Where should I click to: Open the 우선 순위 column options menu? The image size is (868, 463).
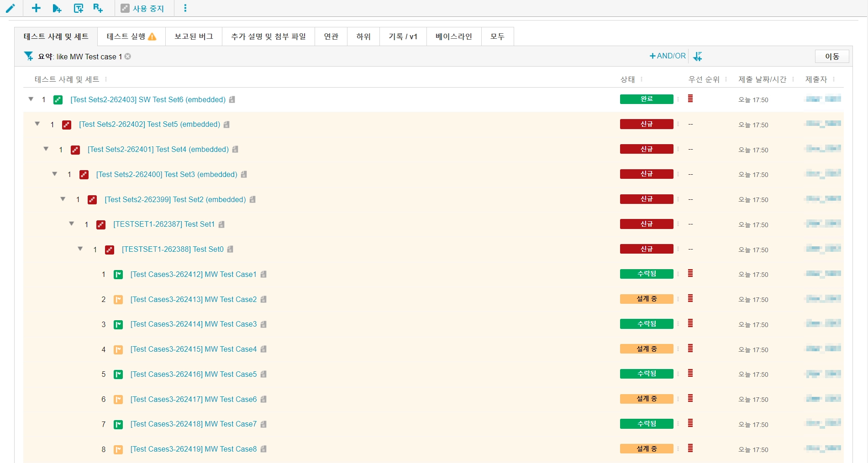[726, 79]
